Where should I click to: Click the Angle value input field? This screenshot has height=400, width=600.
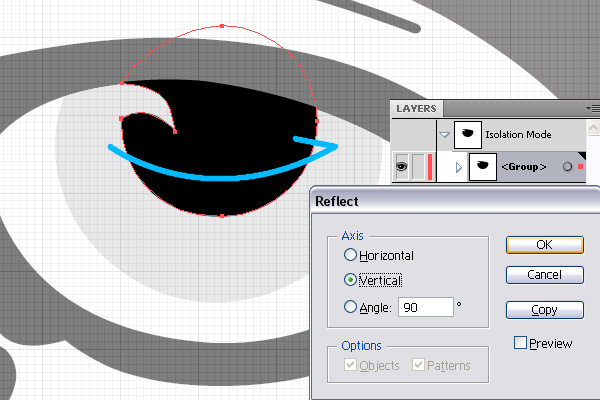click(x=426, y=307)
